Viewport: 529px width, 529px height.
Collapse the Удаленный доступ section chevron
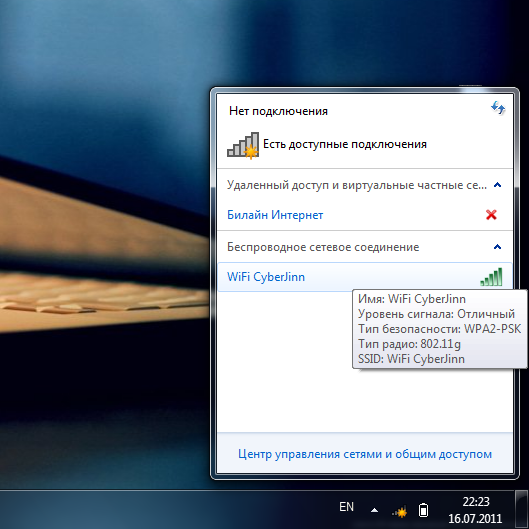497,185
